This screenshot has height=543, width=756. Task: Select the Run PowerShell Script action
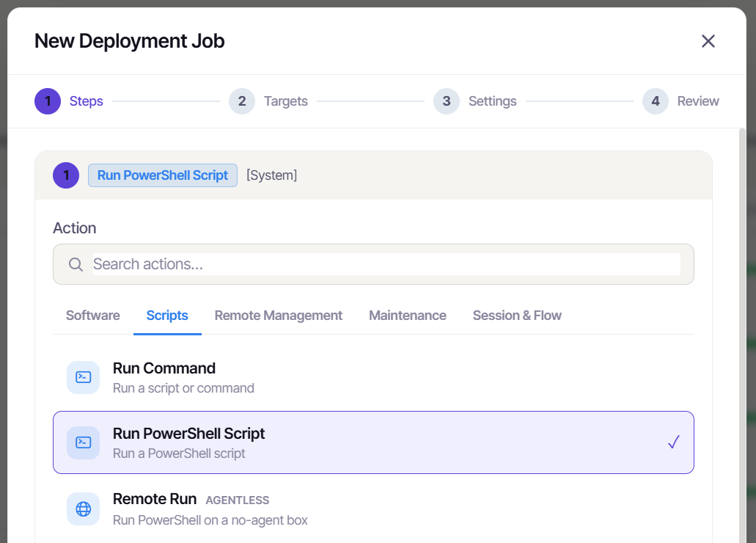[x=374, y=442]
